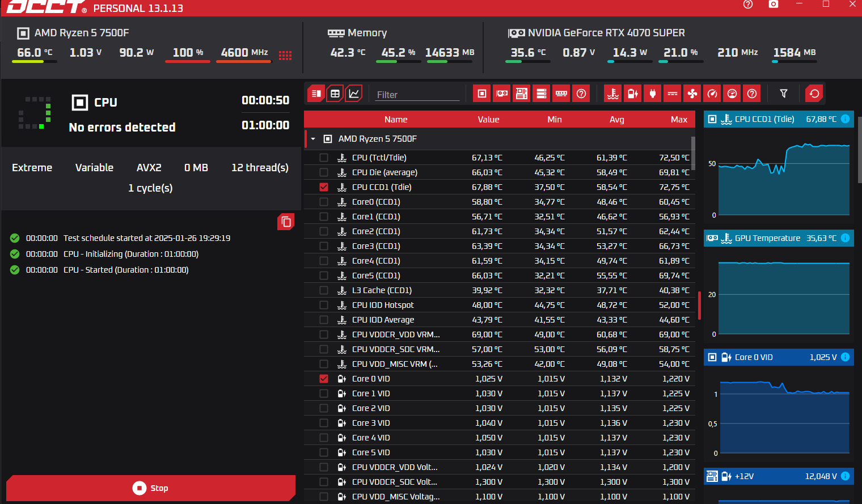Click the funnel filter icon
This screenshot has height=504, width=862.
(x=784, y=94)
